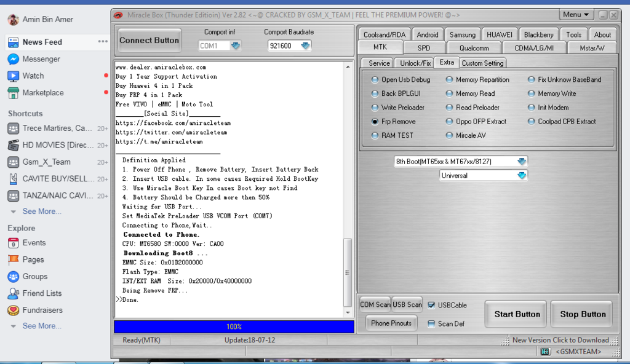Screen dimensions: 630x364
Task: Switch to the Android tab
Action: pos(428,34)
